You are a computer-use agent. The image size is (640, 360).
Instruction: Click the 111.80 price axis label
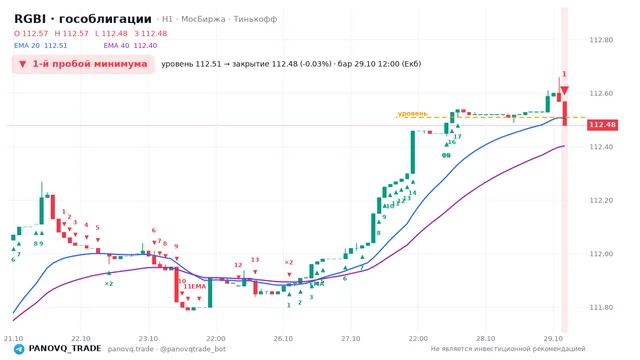[601, 307]
